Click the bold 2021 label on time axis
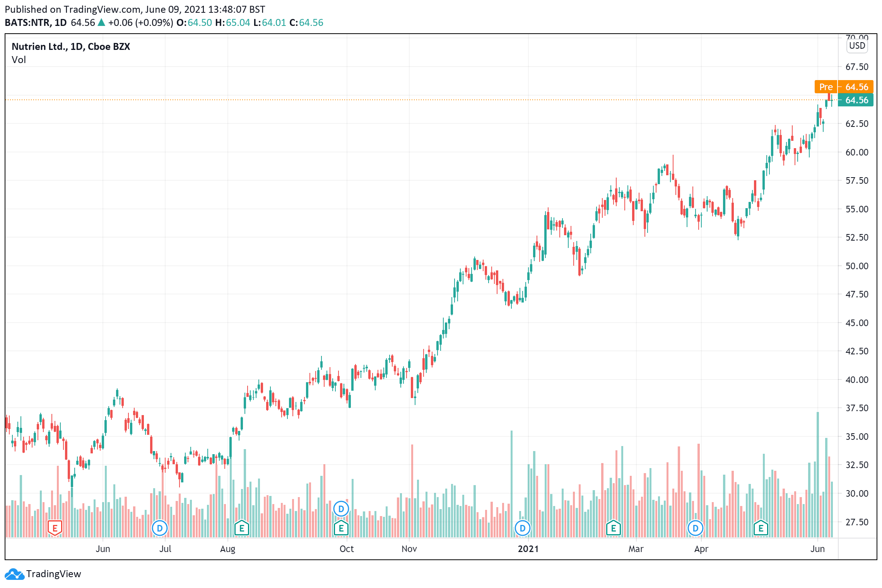Screen dimensions: 882x588 [x=528, y=549]
